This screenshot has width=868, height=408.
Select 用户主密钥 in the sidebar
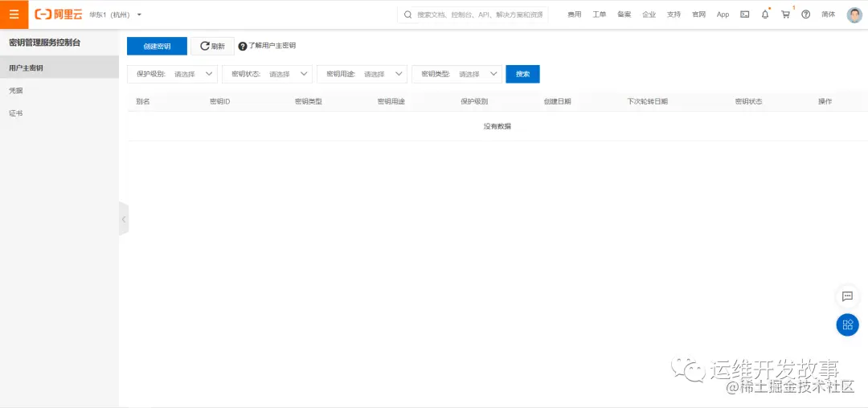tap(59, 68)
